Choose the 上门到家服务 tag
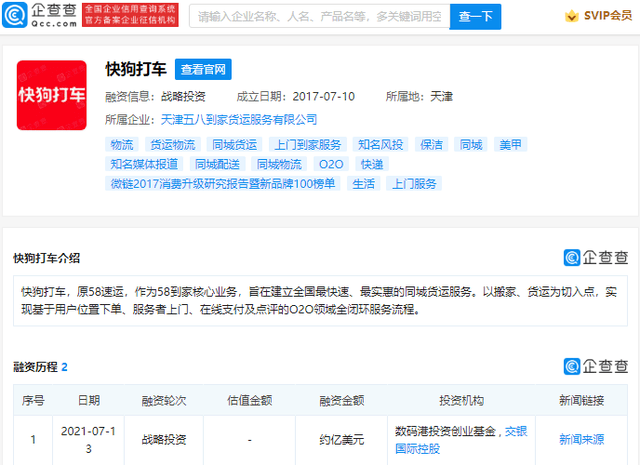This screenshot has height=465, width=640. [x=306, y=145]
